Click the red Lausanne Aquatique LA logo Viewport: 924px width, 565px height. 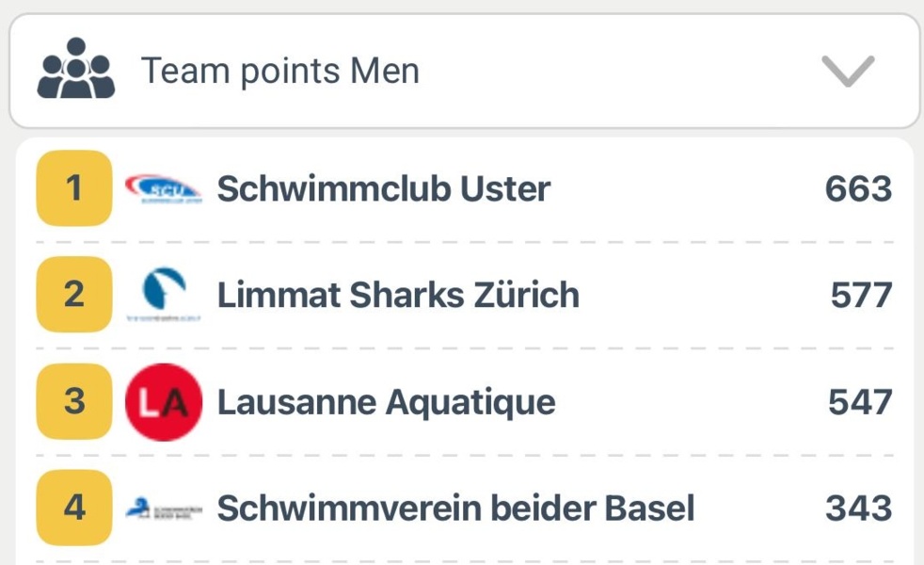point(164,402)
